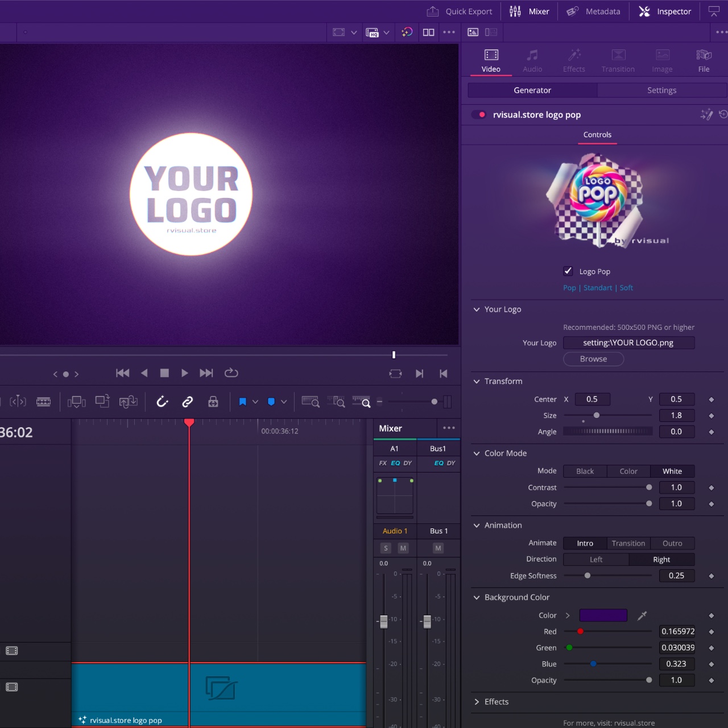728x728 pixels.
Task: Toggle the Logo Pop checkbox
Action: pyautogui.click(x=568, y=271)
